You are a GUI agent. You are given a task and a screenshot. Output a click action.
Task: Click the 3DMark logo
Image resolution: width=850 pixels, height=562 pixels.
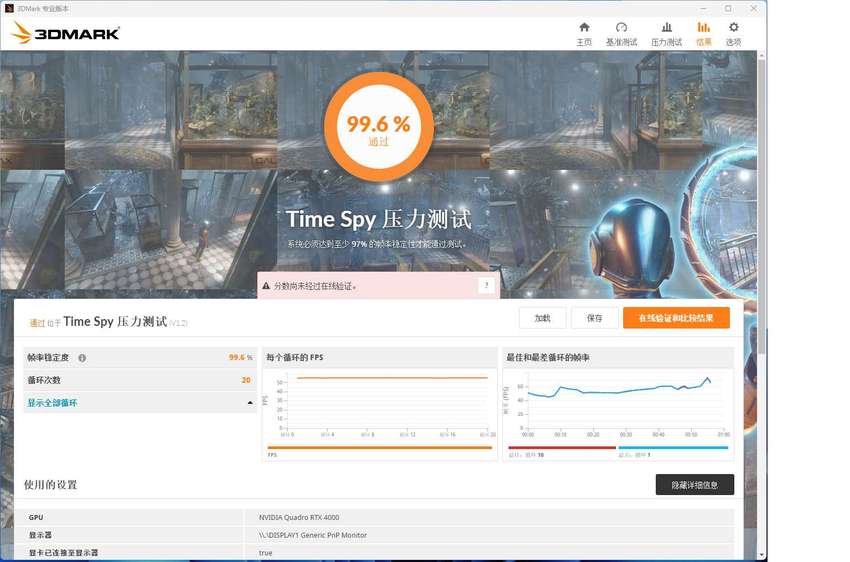click(x=65, y=34)
